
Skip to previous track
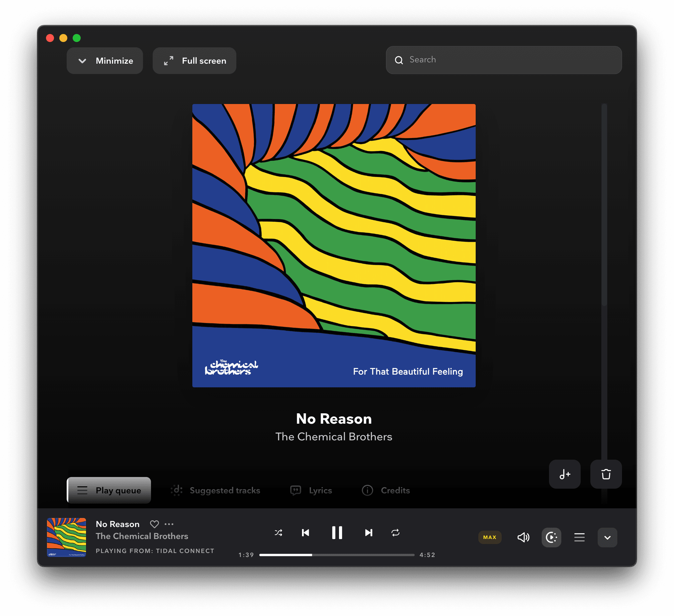[x=305, y=532]
